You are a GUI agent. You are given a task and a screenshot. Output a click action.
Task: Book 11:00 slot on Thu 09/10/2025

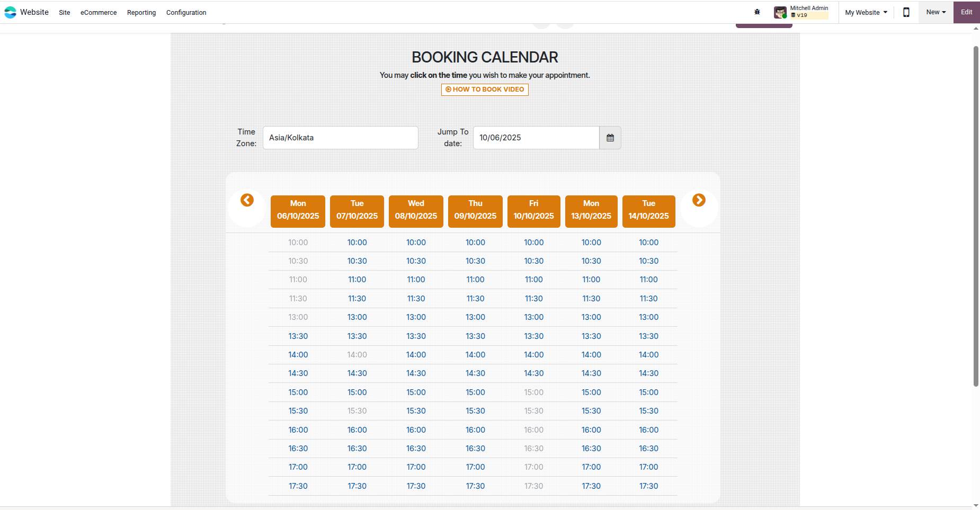click(475, 280)
